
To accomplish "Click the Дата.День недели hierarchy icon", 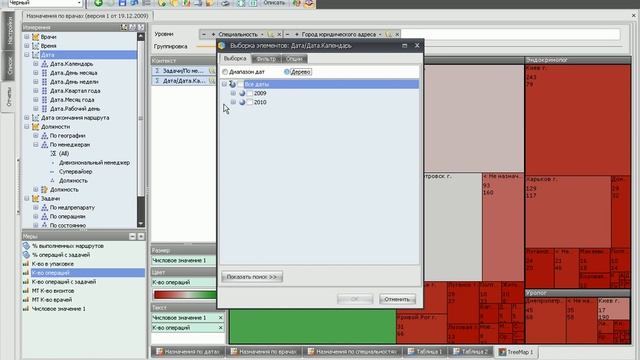I will click(44, 82).
